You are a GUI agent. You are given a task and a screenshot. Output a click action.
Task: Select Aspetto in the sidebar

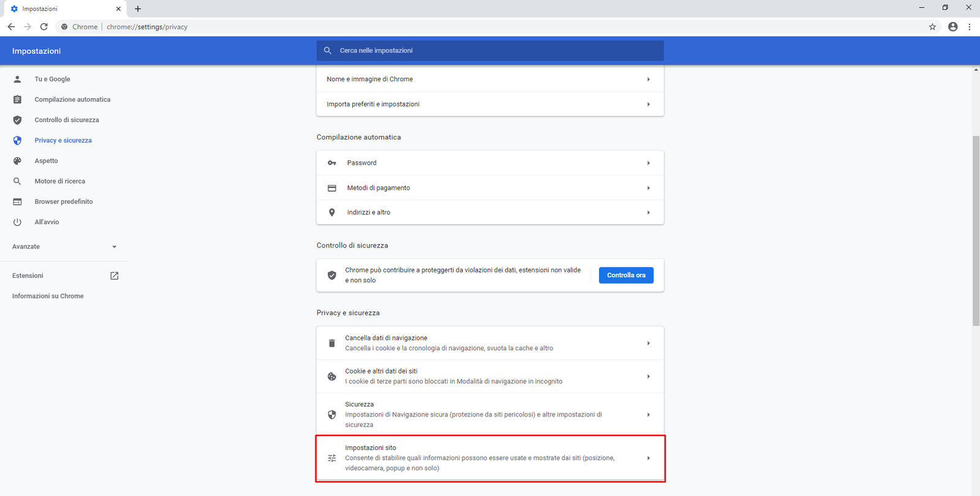point(46,161)
